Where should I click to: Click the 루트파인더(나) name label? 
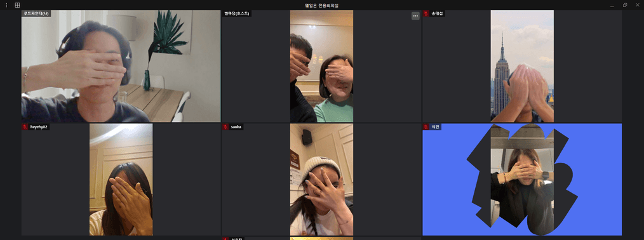pos(36,13)
